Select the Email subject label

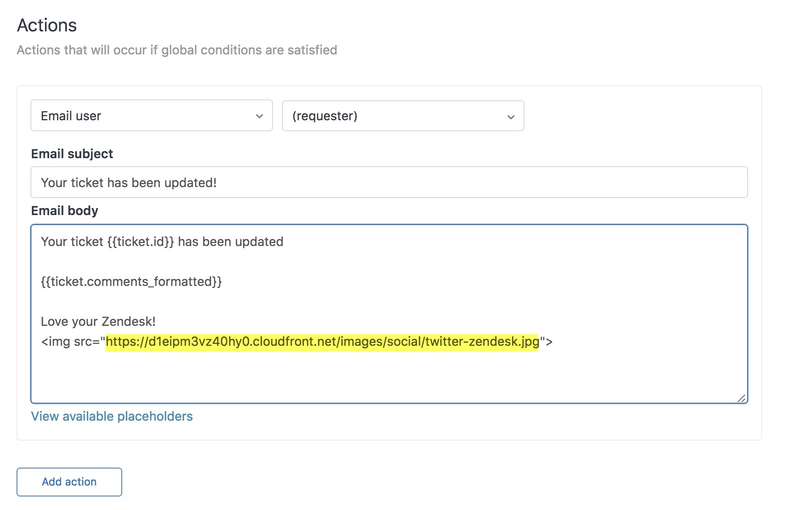click(72, 154)
